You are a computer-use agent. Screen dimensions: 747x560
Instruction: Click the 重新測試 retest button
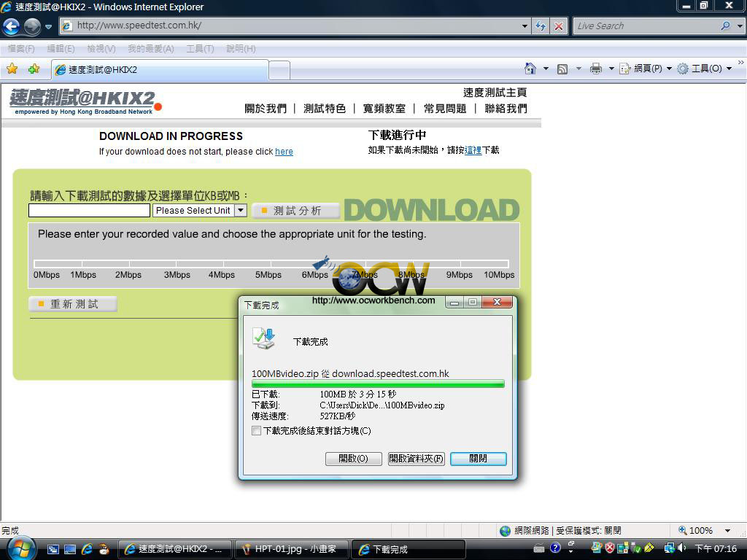pyautogui.click(x=73, y=304)
